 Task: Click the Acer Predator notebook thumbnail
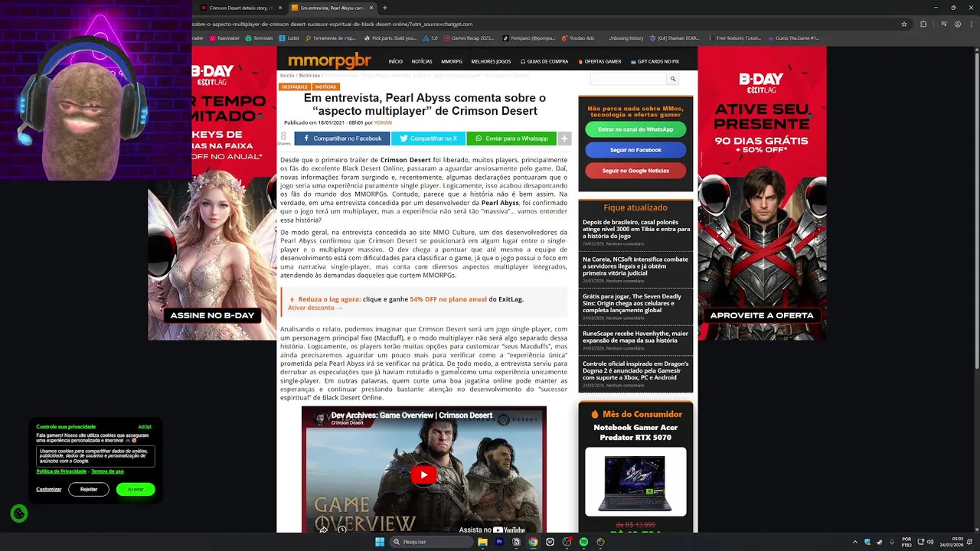tap(635, 481)
